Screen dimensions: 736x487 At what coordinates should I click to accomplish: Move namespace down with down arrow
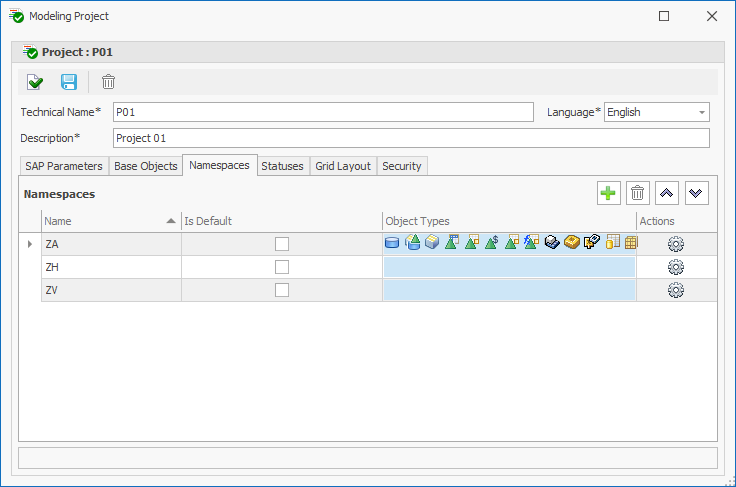696,194
